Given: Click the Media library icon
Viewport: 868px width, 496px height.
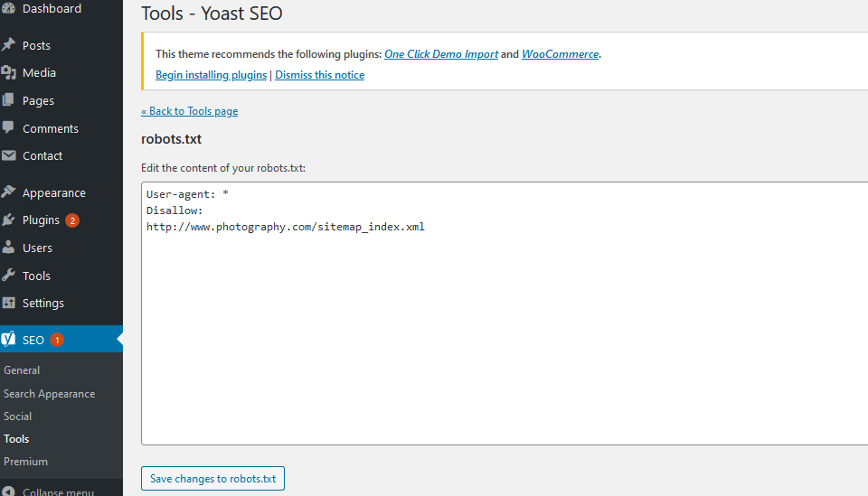Looking at the screenshot, I should point(8,72).
